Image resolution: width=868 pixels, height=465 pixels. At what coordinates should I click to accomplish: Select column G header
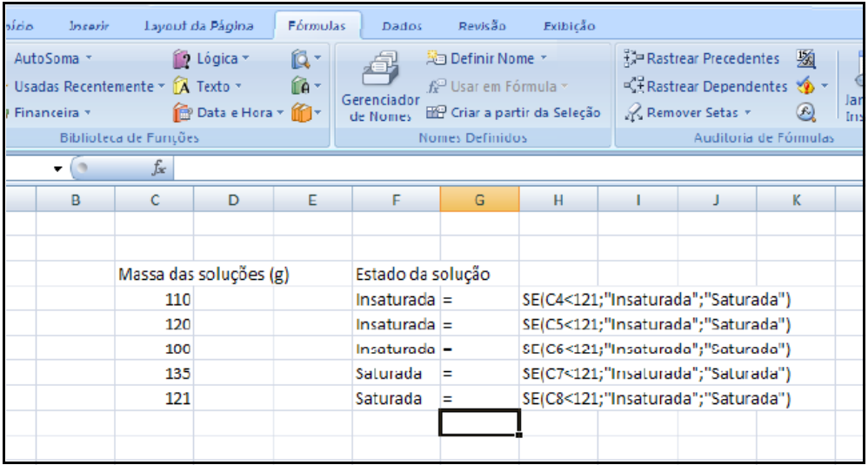479,200
